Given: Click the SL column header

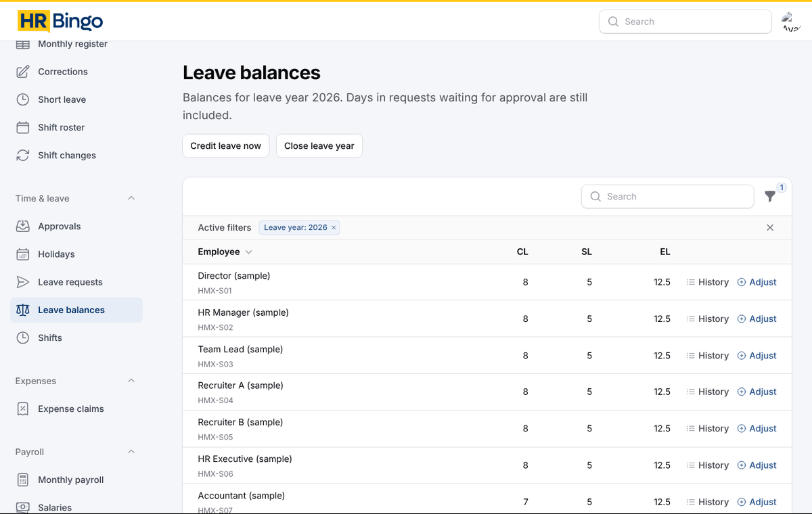Looking at the screenshot, I should pyautogui.click(x=587, y=252).
